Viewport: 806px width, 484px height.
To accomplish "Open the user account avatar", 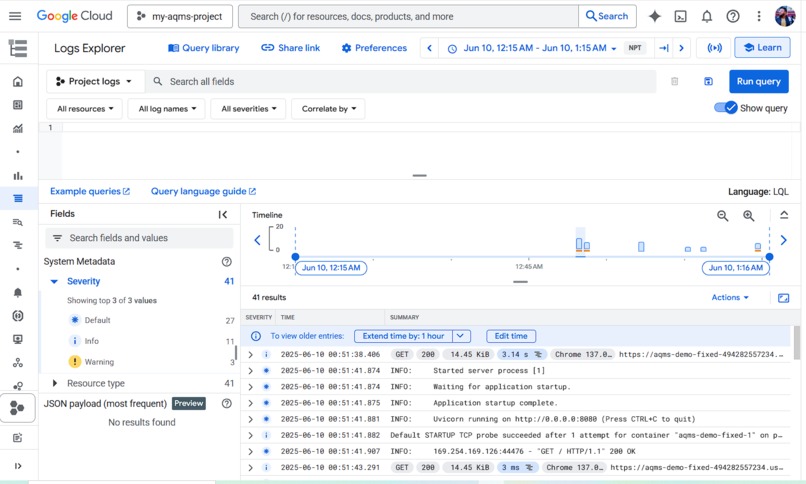I will [785, 16].
